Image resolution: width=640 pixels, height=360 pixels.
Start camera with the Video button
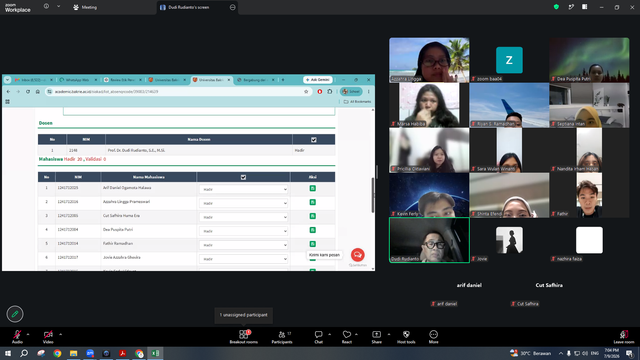pyautogui.click(x=48, y=336)
